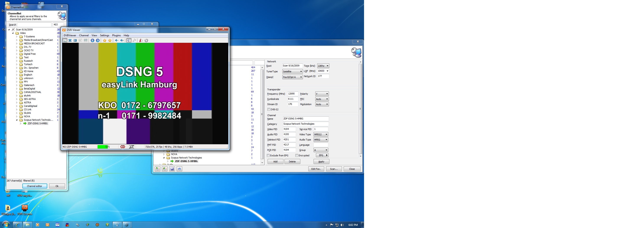This screenshot has width=644, height=228.
Task: Click the red double-circle icon in DVB Viewer status bar
Action: [123, 147]
